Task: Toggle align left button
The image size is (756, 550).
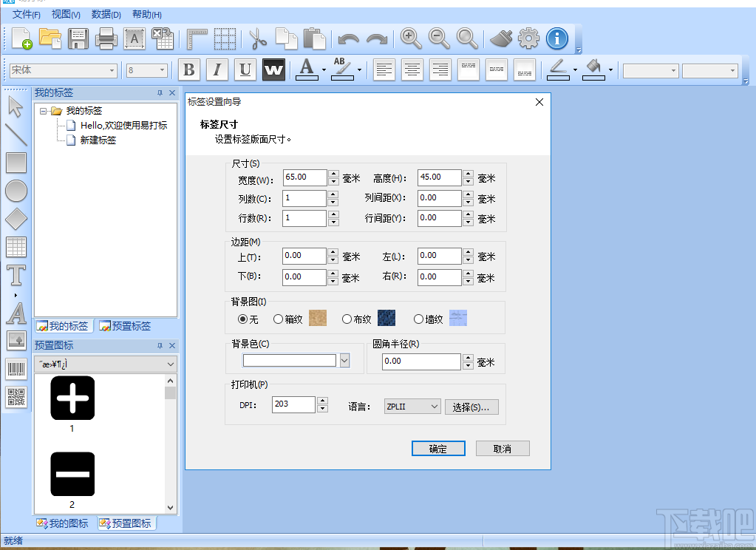Action: point(384,70)
